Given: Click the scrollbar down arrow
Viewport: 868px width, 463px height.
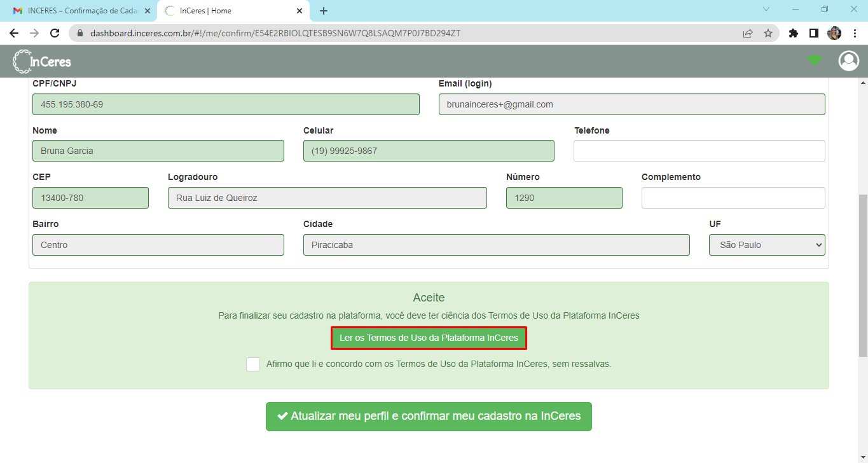Looking at the screenshot, I should [x=862, y=458].
